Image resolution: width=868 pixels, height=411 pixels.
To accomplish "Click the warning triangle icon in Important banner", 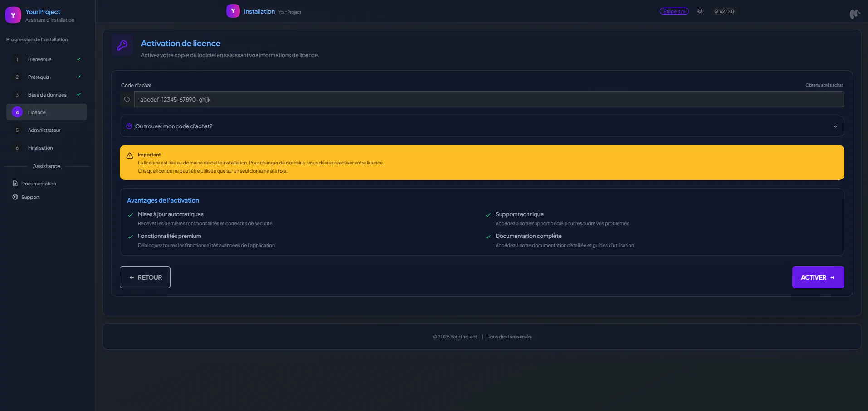I will coord(130,155).
